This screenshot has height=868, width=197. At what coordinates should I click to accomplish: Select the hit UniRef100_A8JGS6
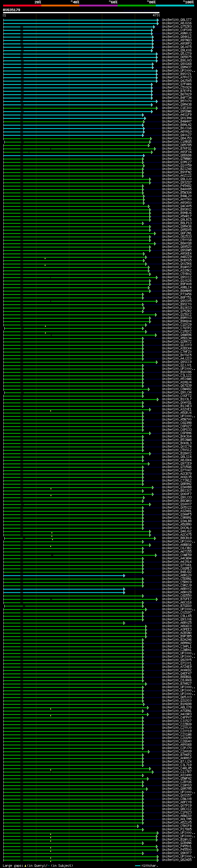pyautogui.click(x=177, y=23)
